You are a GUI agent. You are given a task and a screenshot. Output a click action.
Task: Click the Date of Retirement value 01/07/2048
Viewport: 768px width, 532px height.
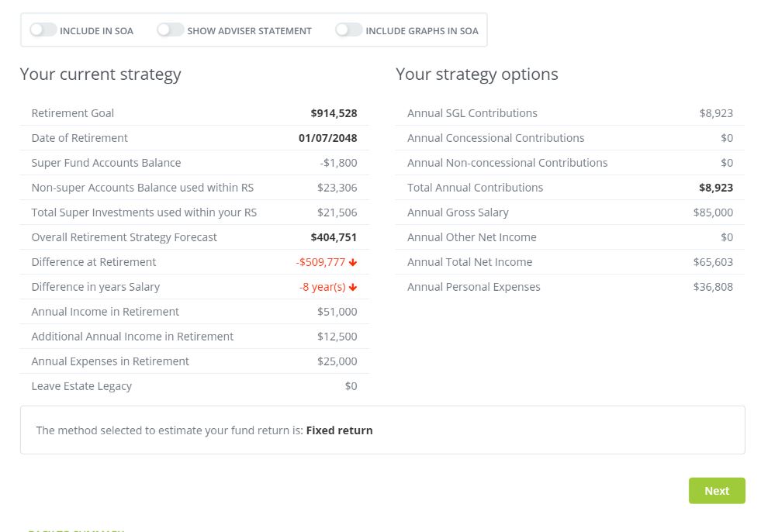pyautogui.click(x=327, y=138)
